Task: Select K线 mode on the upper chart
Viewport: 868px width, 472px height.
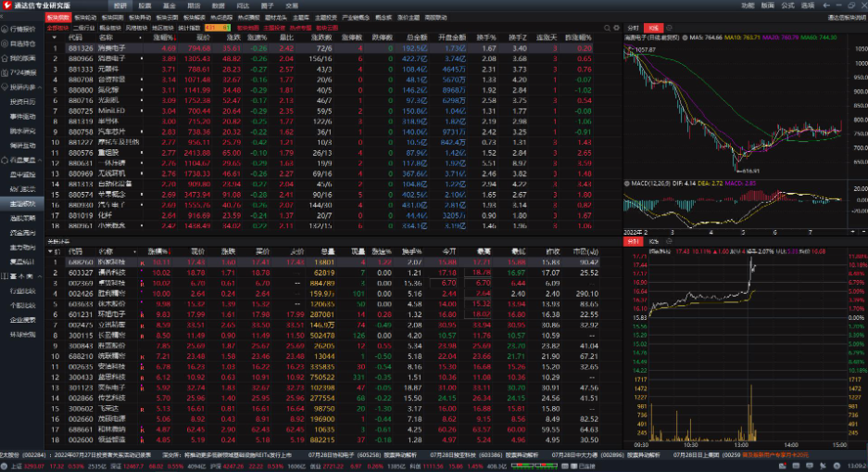Action: 654,28
